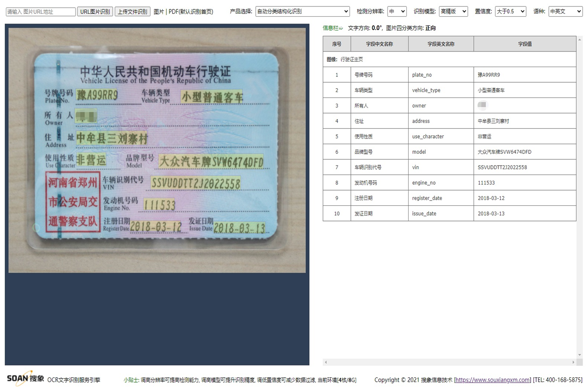Open the 产品选择 product dropdown

[302, 11]
